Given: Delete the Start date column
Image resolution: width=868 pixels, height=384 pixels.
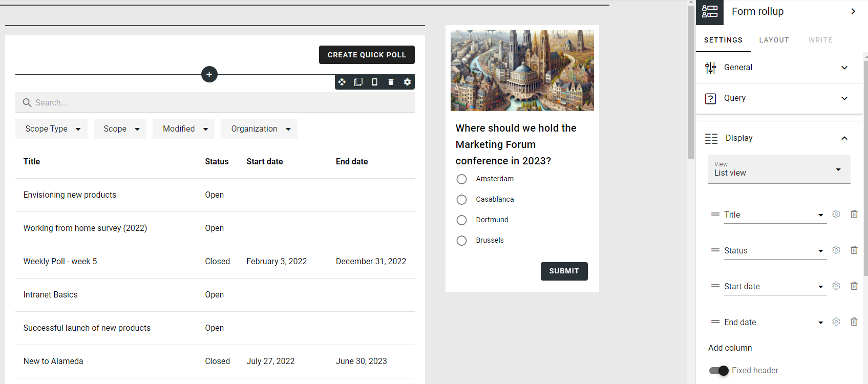Looking at the screenshot, I should (x=854, y=286).
